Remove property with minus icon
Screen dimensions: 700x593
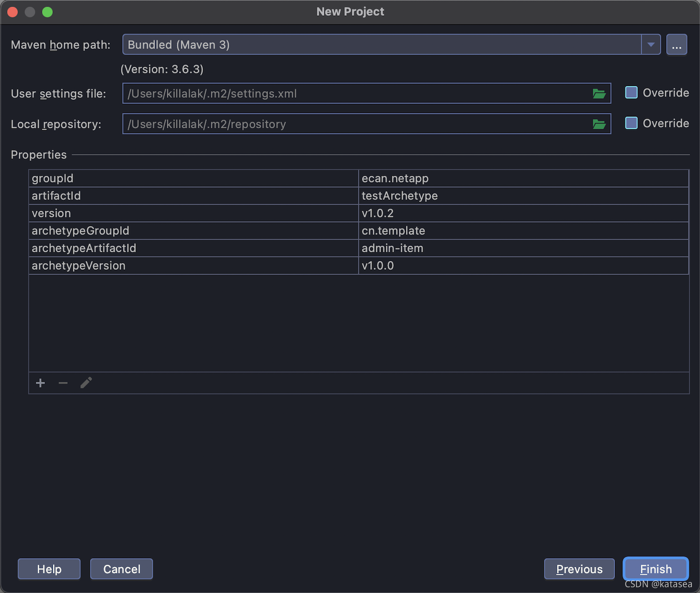(x=63, y=383)
